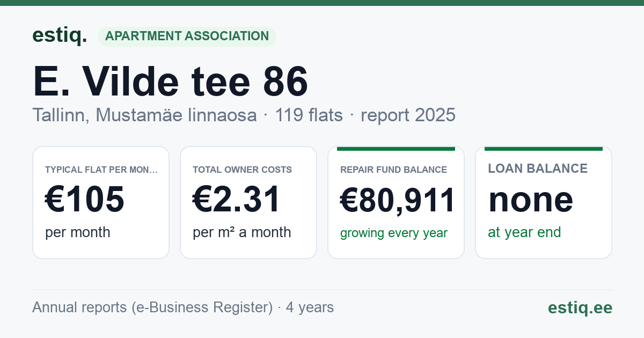The height and width of the screenshot is (338, 644).
Task: Click the TYPICAL FLAT PER MON… label
Action: click(x=101, y=170)
